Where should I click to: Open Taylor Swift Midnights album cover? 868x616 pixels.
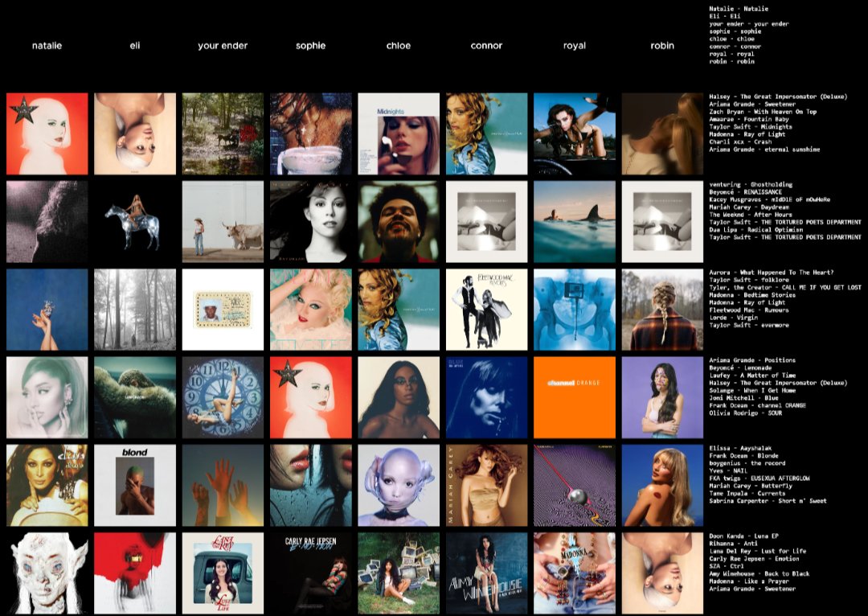point(399,133)
